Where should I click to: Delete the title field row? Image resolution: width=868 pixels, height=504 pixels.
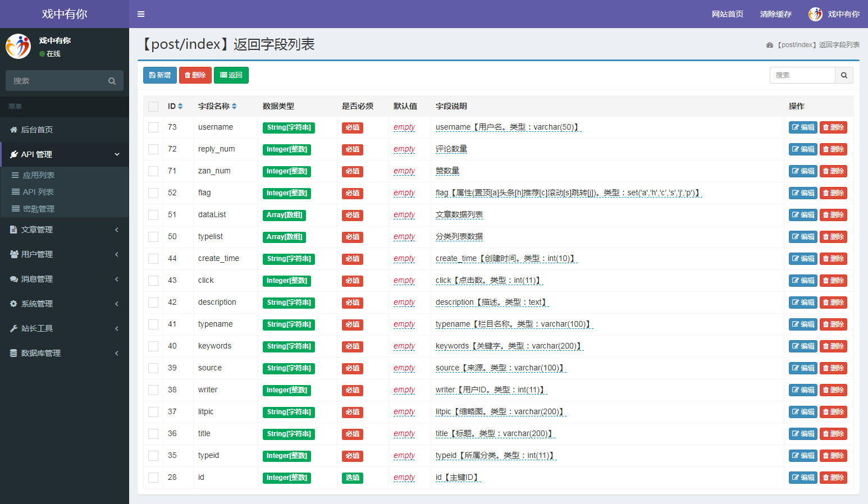833,434
